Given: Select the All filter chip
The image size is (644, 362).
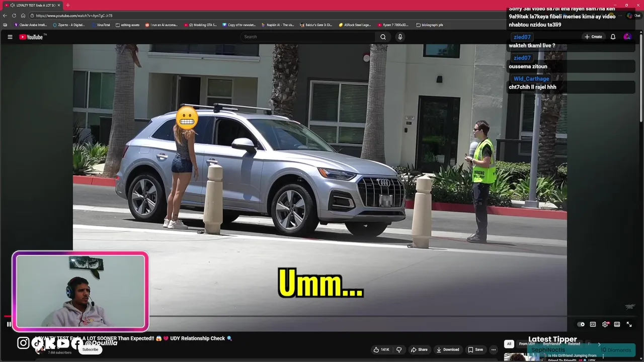Looking at the screenshot, I should coord(509,344).
